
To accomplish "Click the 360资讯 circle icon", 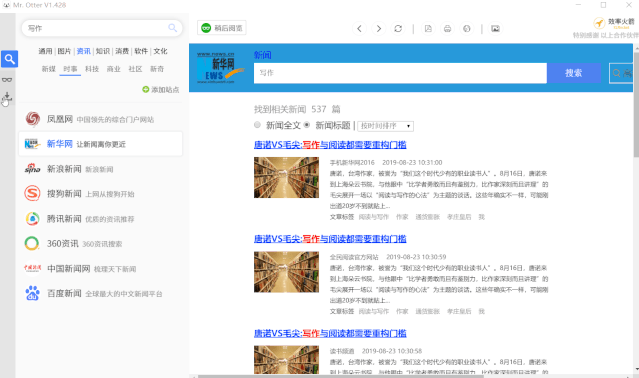I will pyautogui.click(x=32, y=244).
